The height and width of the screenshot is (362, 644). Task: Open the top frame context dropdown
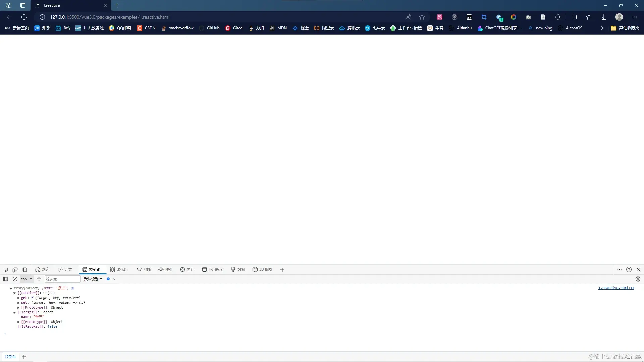click(x=26, y=279)
